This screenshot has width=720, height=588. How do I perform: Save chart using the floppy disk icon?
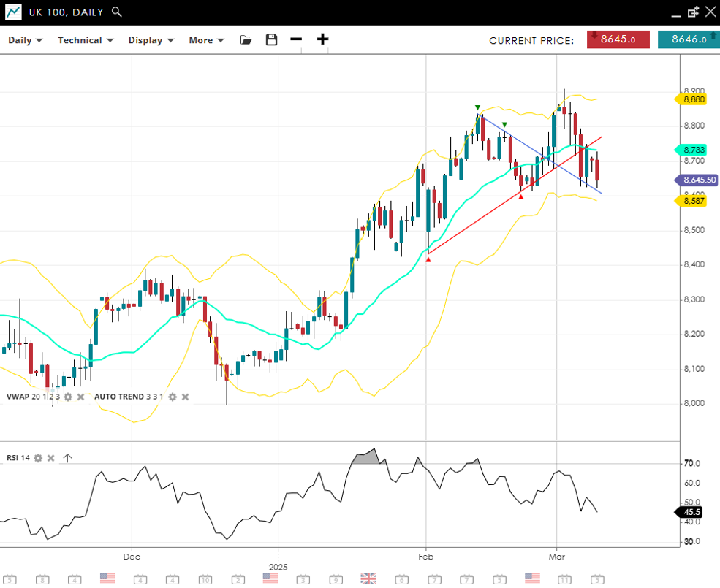click(271, 40)
